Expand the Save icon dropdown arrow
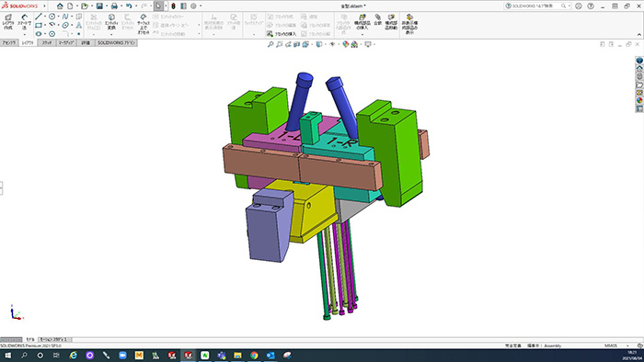Screen dimensions: 644x362 tap(107, 6)
